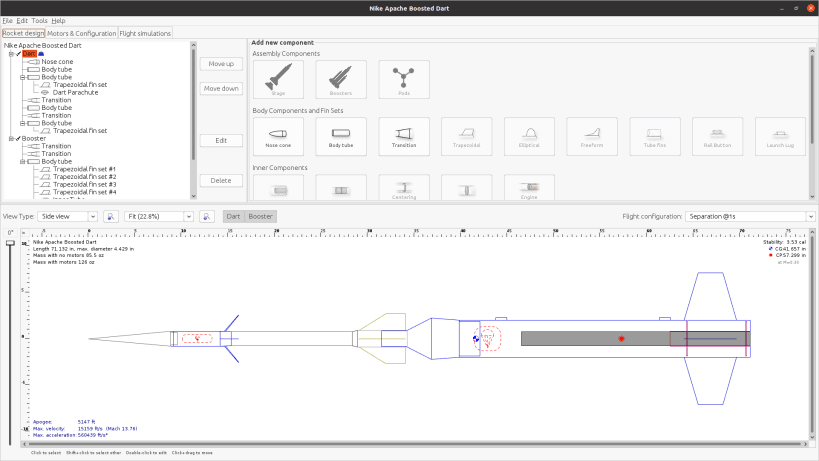Add a Coupler inner component

pos(341,187)
